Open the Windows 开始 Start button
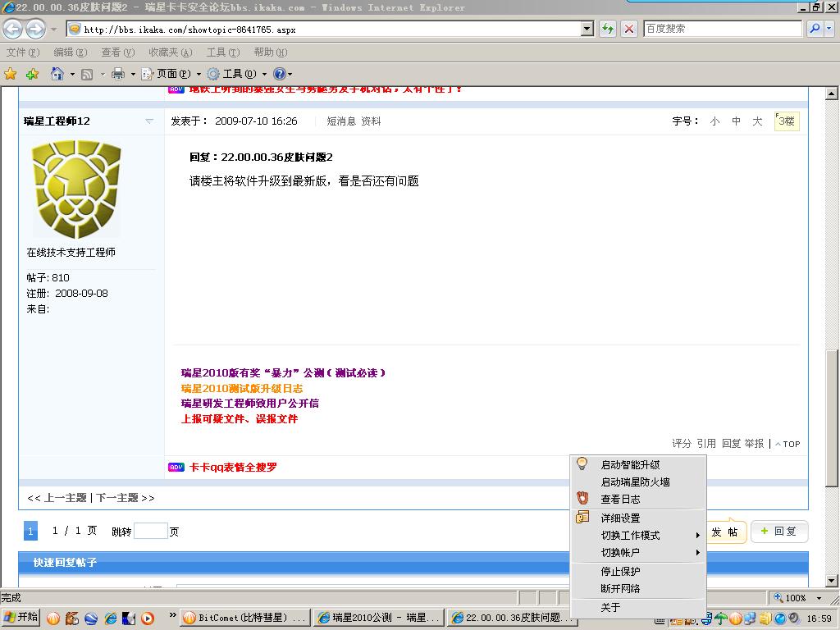 [x=21, y=618]
